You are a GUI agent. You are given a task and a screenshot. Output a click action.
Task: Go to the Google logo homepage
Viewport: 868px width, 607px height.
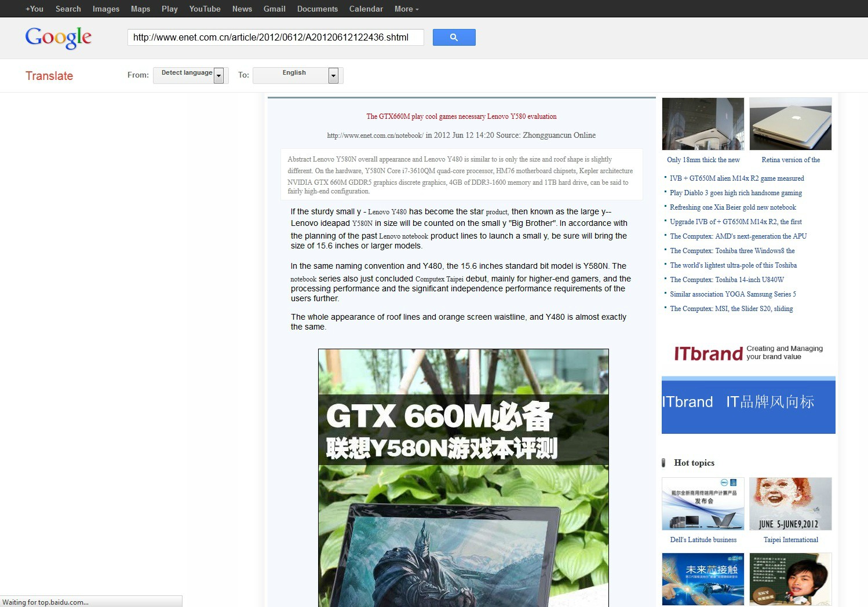pyautogui.click(x=59, y=38)
